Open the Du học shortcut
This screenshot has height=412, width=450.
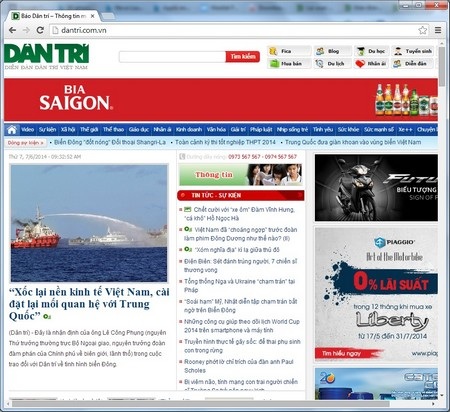pyautogui.click(x=371, y=51)
